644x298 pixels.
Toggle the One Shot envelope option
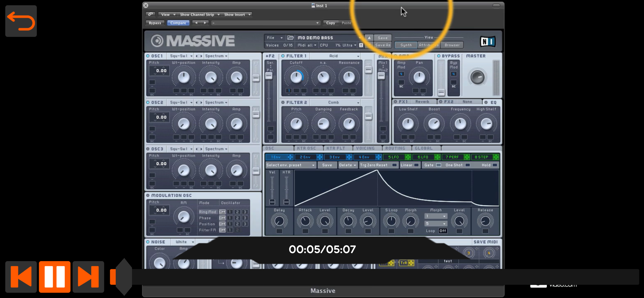(x=467, y=165)
